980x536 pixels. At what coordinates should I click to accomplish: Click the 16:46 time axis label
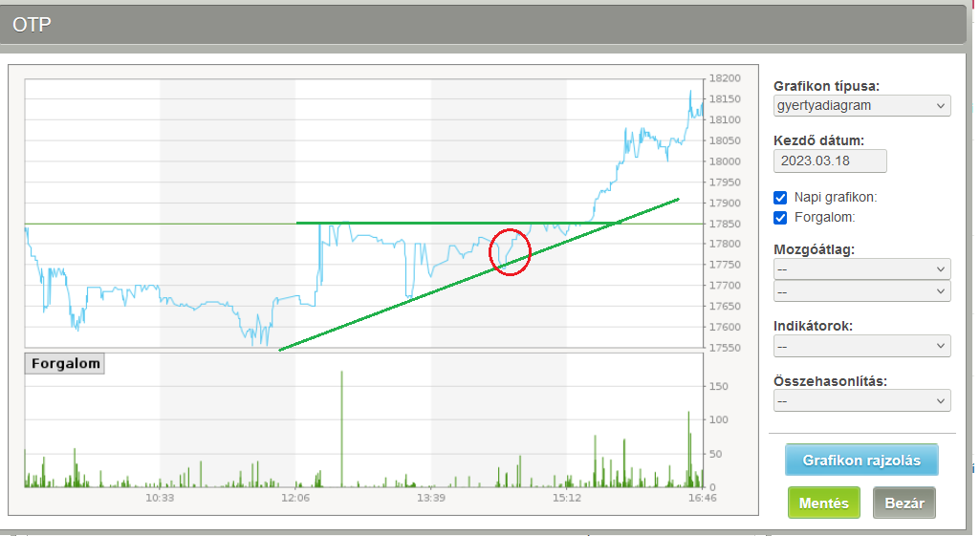tap(702, 499)
